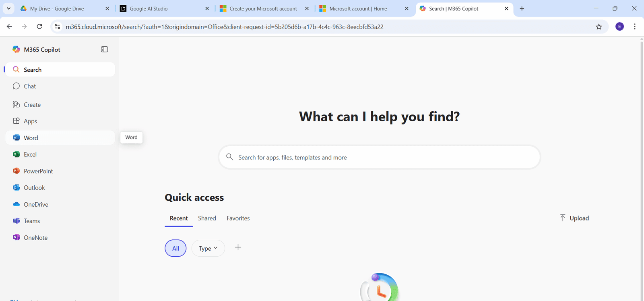
Task: Add a new filter with plus button
Action: 238,247
